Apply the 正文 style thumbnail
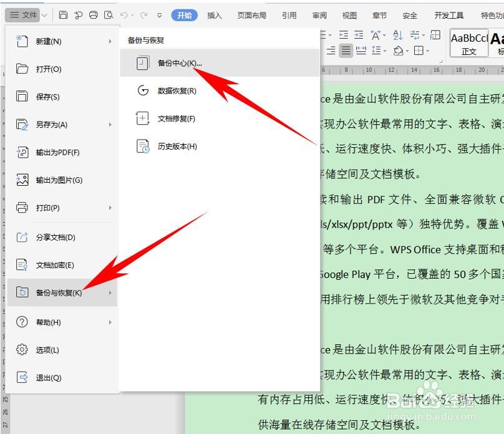Image resolution: width=504 pixels, height=434 pixels. tap(469, 43)
